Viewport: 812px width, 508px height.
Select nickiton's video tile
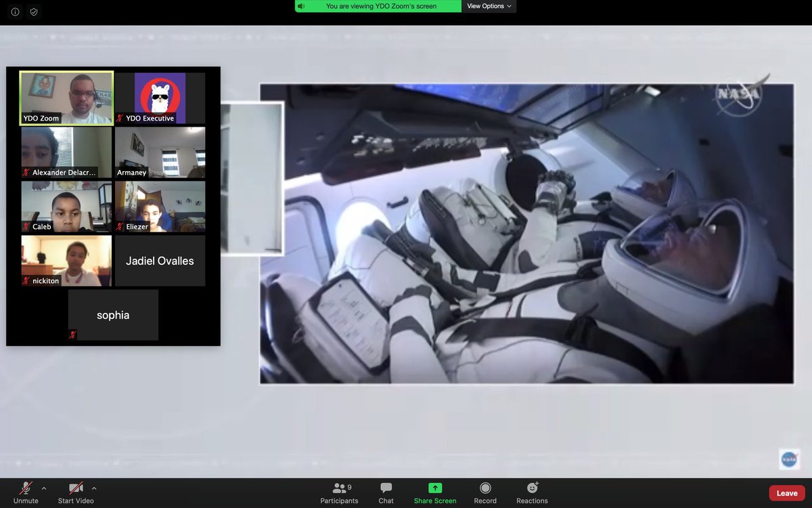(66, 261)
